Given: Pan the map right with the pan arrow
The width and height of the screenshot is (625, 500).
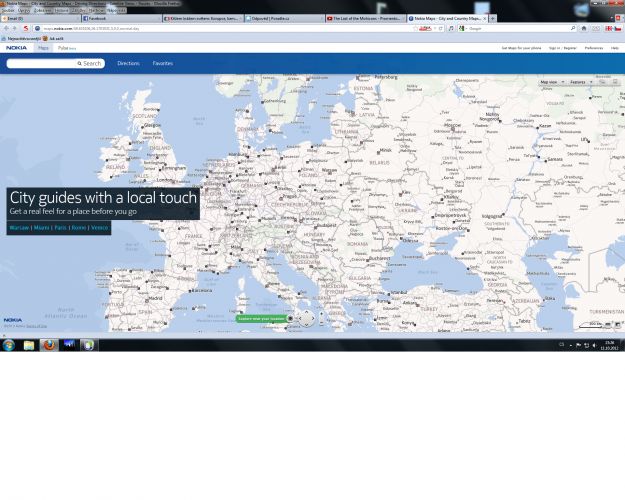Looking at the screenshot, I should pyautogui.click(x=313, y=318).
